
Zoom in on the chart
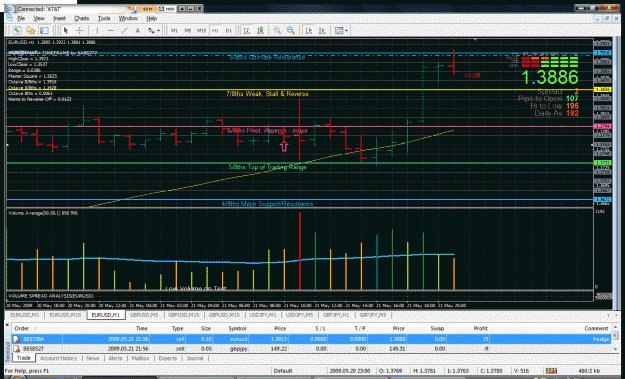coord(277,30)
